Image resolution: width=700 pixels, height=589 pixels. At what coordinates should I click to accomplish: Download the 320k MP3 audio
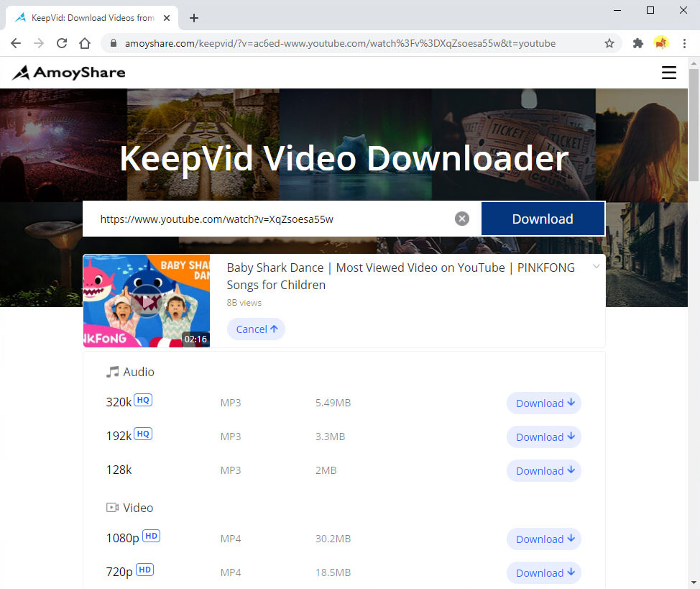pos(544,403)
